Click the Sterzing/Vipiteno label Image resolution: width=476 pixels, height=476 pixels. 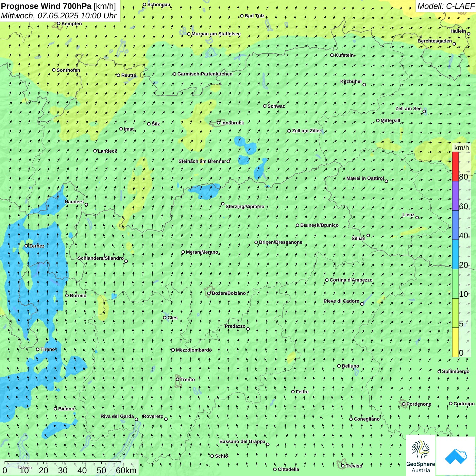(245, 206)
